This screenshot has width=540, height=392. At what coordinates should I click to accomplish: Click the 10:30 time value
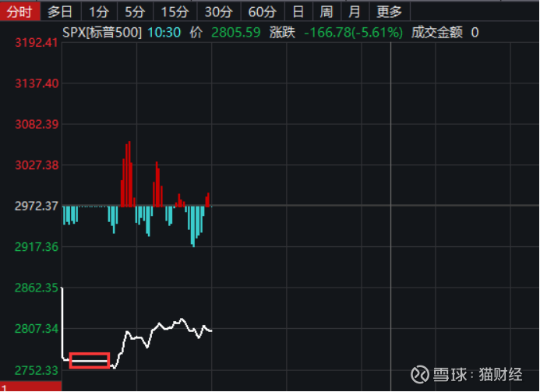[x=164, y=33]
